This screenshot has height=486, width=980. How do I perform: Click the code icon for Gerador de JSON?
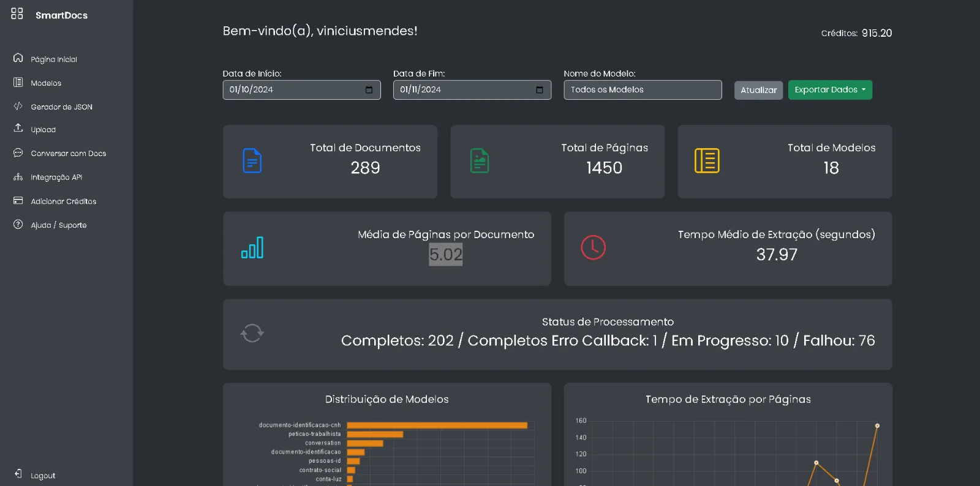[18, 106]
